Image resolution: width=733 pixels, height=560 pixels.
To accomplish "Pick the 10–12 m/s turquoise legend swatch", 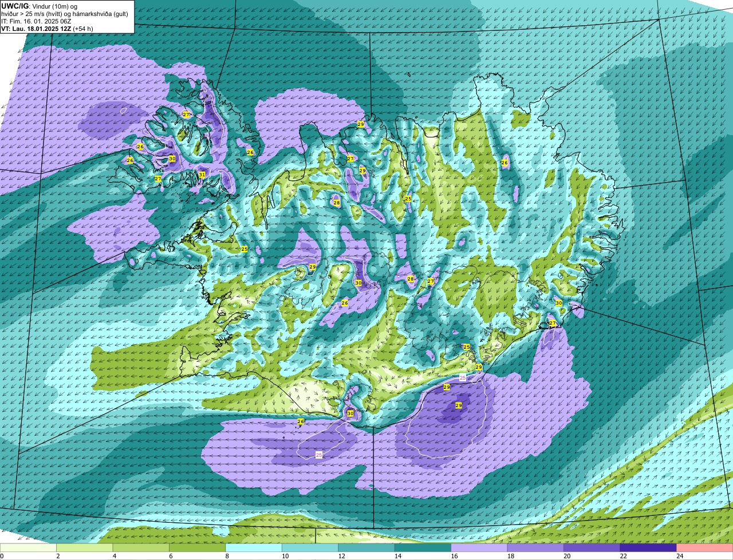I will tap(310, 548).
